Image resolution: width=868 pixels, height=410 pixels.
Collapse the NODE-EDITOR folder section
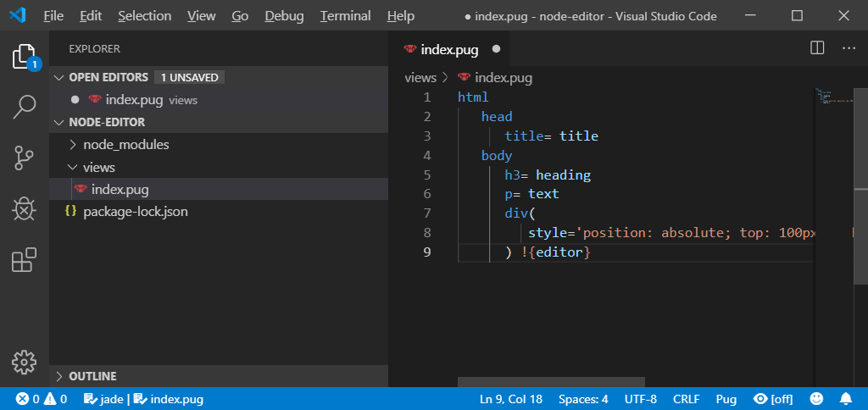[x=219, y=122]
